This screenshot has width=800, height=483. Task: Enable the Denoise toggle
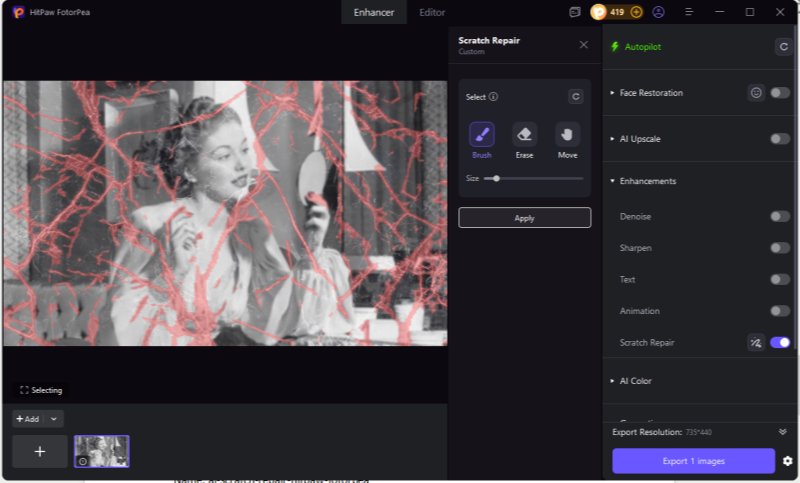[x=780, y=216]
